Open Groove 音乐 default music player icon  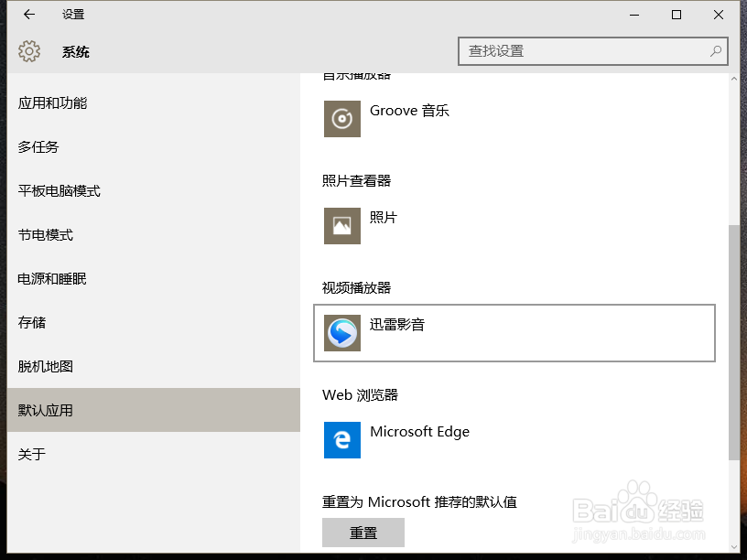coord(341,119)
